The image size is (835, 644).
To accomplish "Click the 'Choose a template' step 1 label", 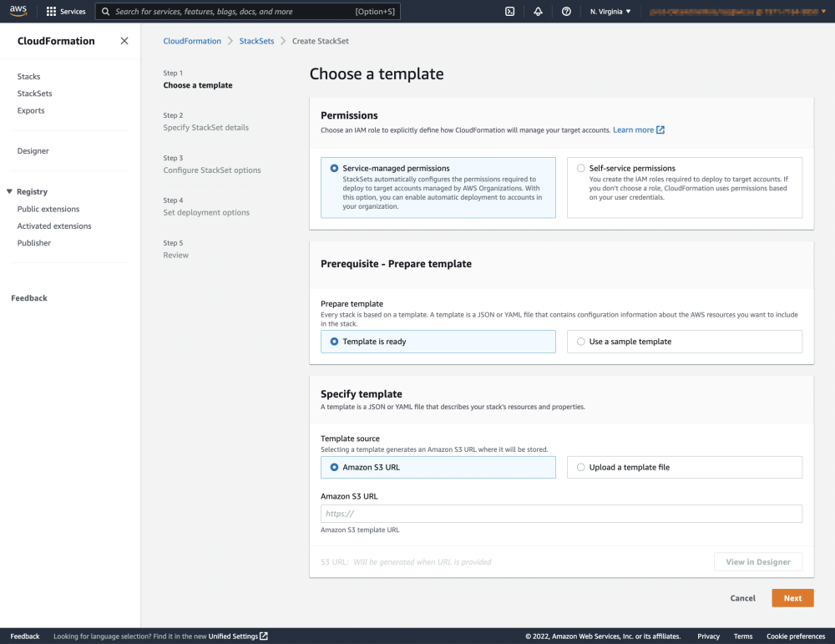I will [x=198, y=85].
